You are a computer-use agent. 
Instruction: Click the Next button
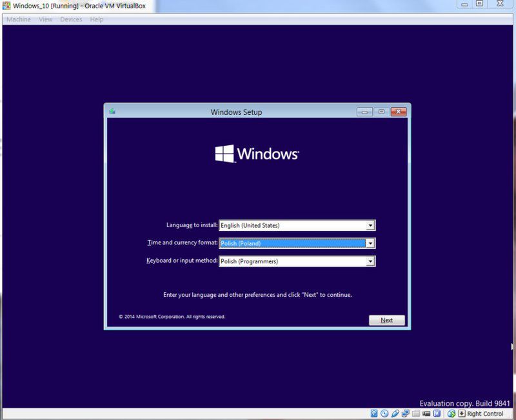point(386,320)
